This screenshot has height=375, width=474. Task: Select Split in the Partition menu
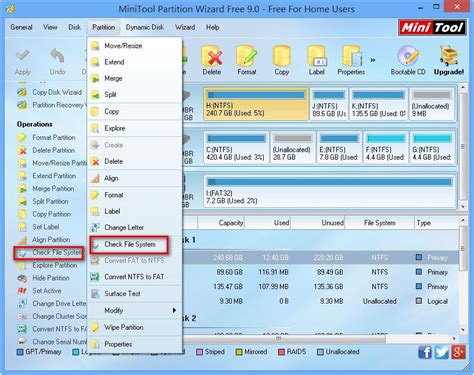point(135,94)
